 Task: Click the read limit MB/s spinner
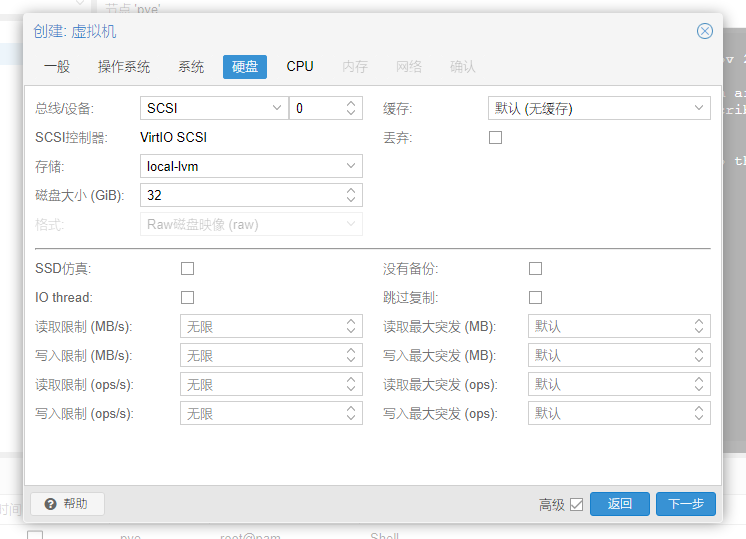[352, 327]
